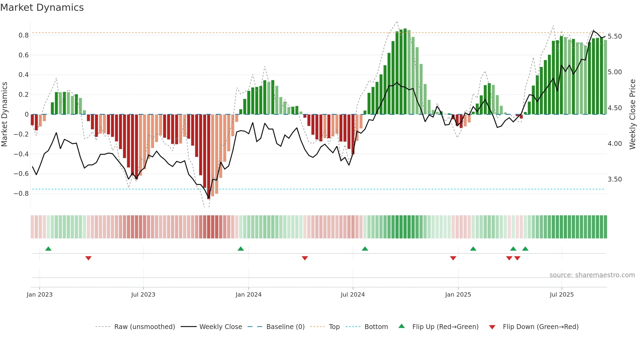This screenshot has width=644, height=362.
Task: Click the Top legend entry
Action: click(x=325, y=327)
